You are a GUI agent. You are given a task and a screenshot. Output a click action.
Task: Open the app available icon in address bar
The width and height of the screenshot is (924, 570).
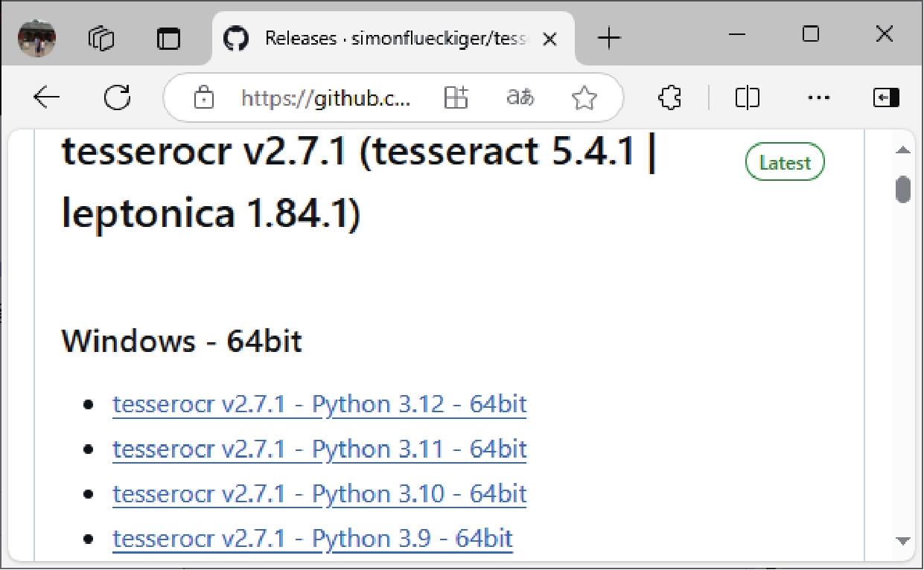coord(456,97)
